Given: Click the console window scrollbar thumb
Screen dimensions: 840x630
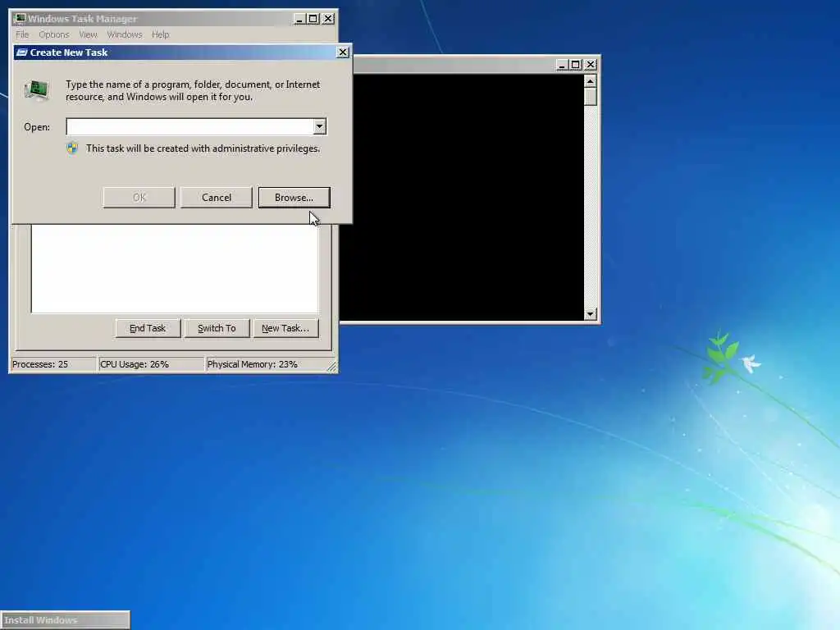Looking at the screenshot, I should point(590,97).
